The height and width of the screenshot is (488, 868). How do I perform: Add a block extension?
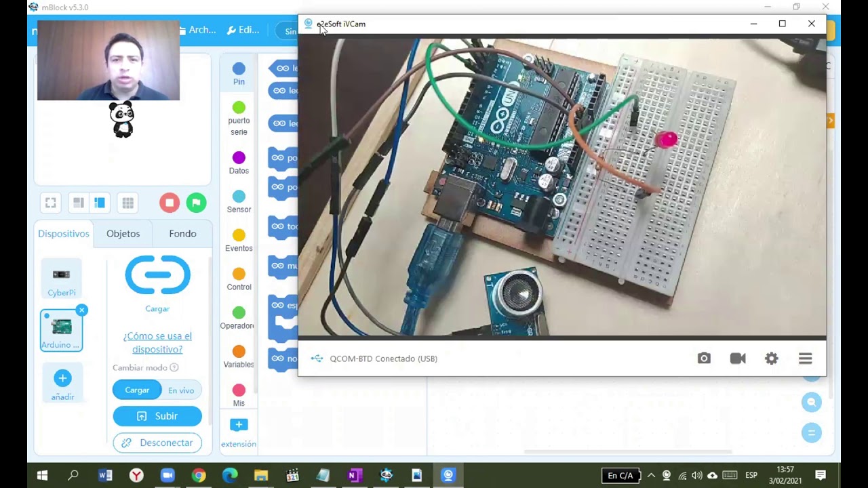point(239,433)
